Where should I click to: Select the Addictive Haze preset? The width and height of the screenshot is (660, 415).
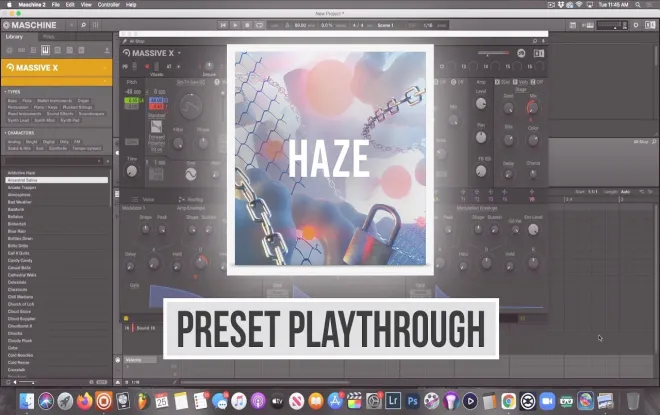tap(21, 173)
